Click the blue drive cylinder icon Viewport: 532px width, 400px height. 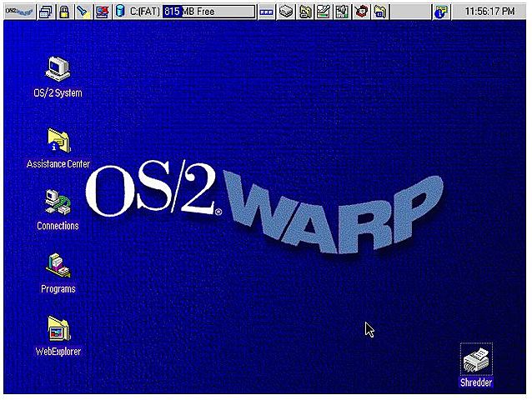click(x=120, y=12)
